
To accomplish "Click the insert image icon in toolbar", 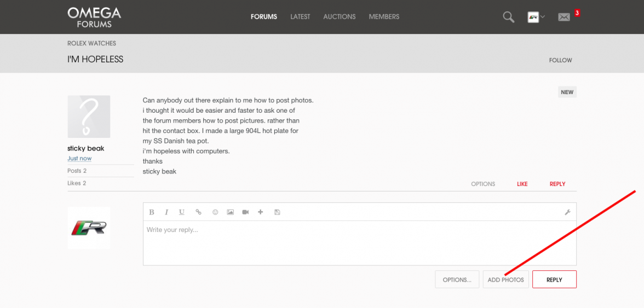I will coord(231,212).
